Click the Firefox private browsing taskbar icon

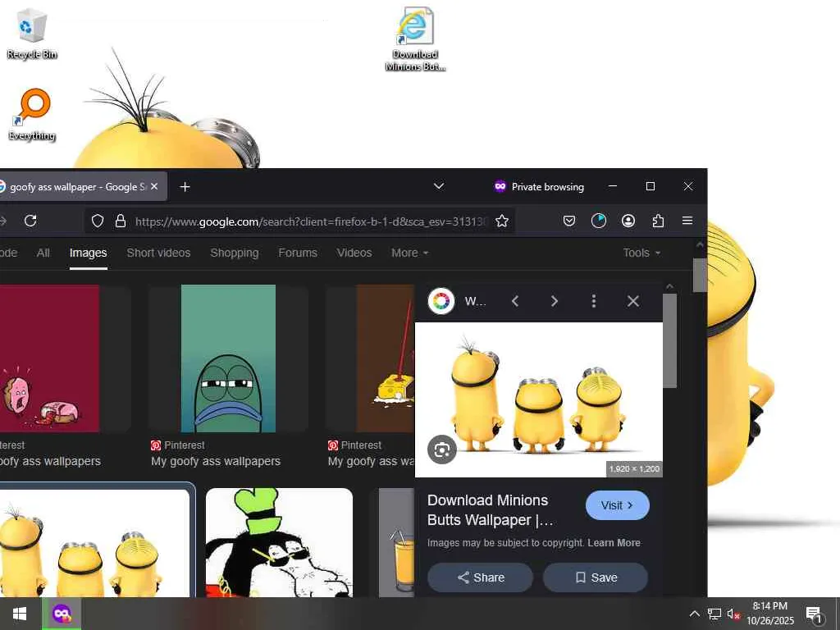tap(62, 614)
